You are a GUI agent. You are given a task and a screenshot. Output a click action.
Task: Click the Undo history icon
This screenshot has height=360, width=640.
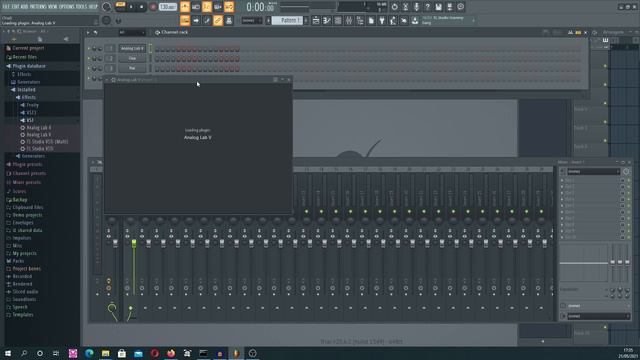click(x=394, y=7)
